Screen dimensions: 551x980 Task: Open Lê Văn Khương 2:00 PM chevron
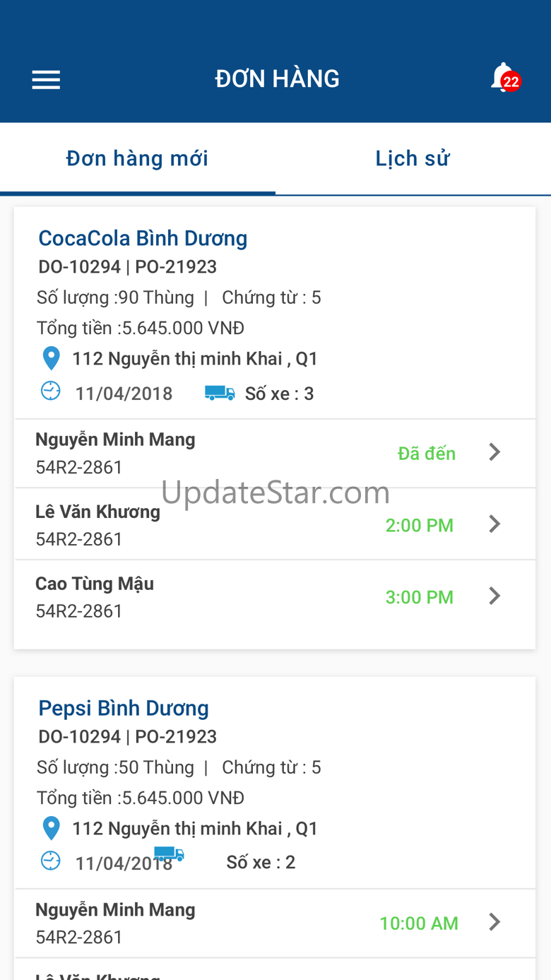[495, 524]
